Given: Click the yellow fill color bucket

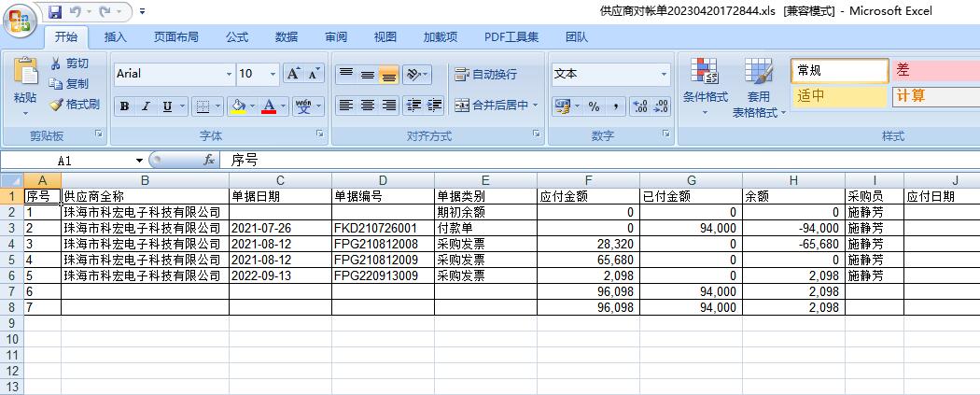Looking at the screenshot, I should [x=238, y=106].
